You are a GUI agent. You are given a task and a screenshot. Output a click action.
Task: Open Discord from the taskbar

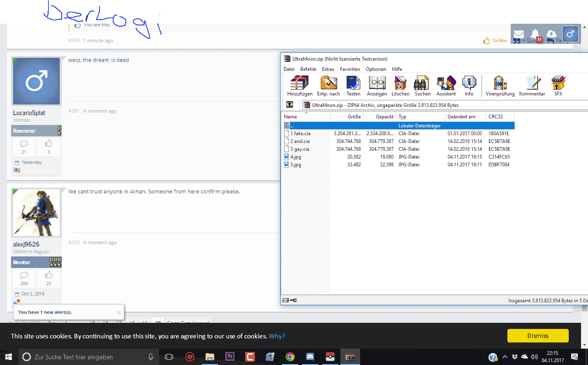(x=310, y=357)
